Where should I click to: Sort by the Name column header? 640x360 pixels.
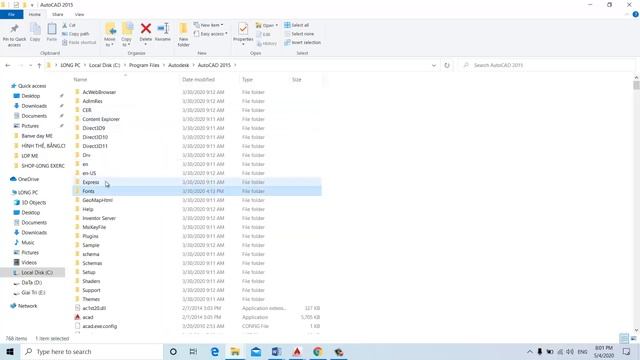click(80, 80)
